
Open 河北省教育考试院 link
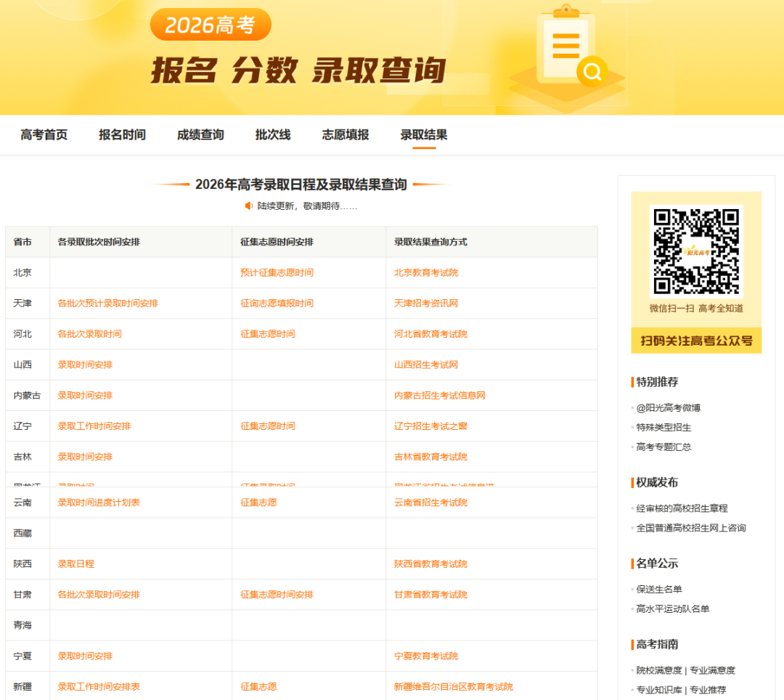(x=430, y=334)
